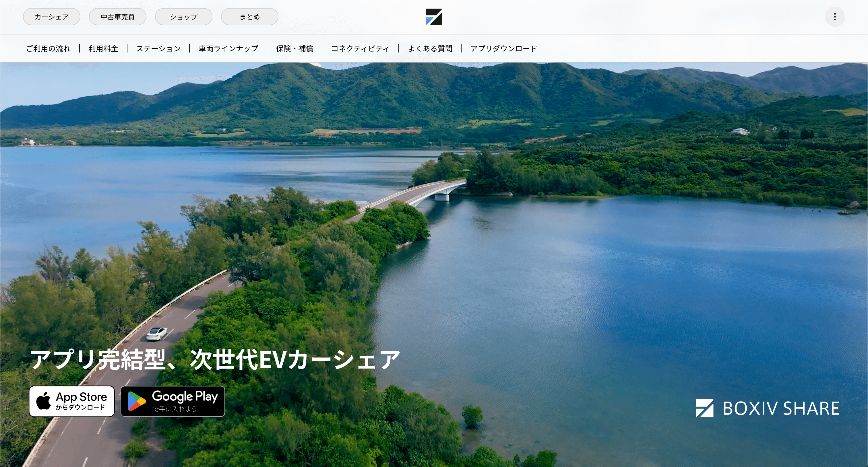Open the よくある質問 menu item
Viewport: 868px width, 467px height.
point(430,48)
